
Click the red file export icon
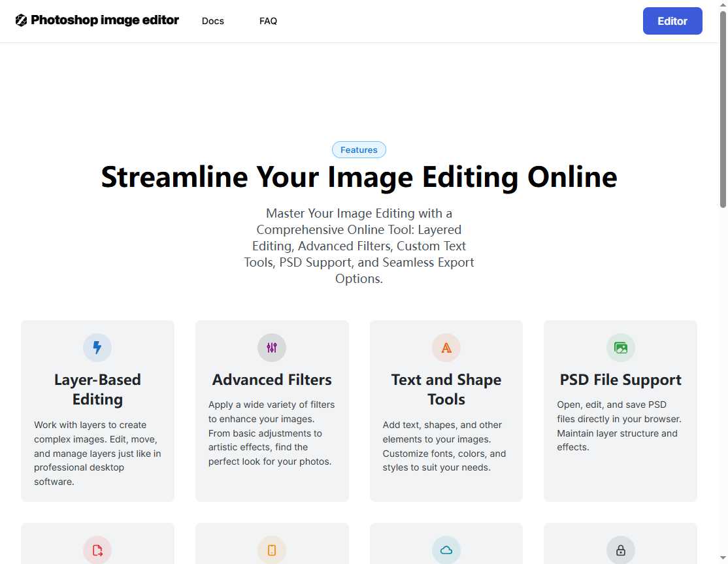point(97,550)
